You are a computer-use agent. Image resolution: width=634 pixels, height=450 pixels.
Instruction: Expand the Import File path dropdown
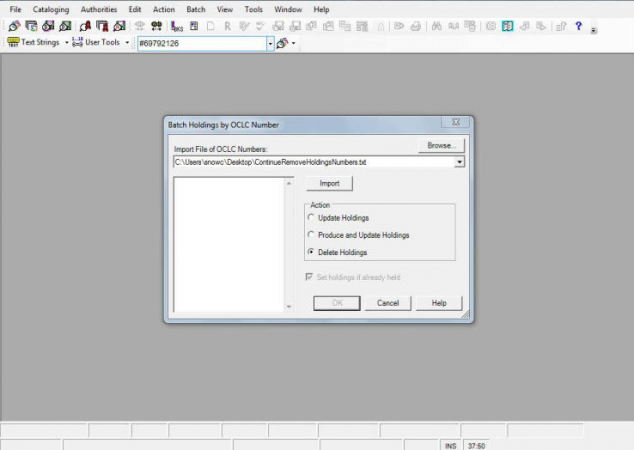click(x=459, y=162)
